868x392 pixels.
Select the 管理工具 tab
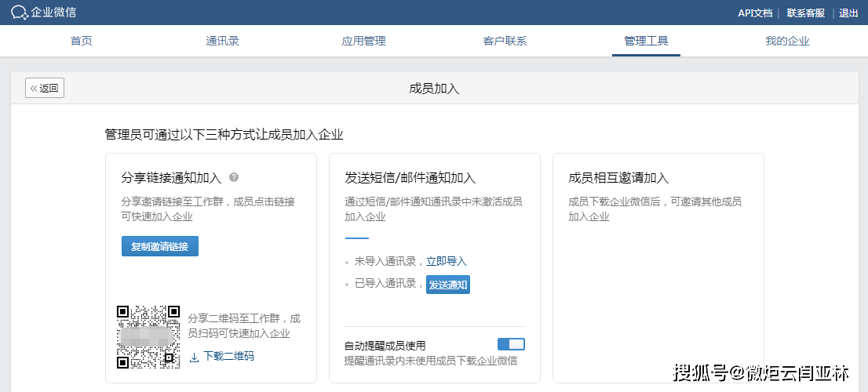click(x=646, y=41)
